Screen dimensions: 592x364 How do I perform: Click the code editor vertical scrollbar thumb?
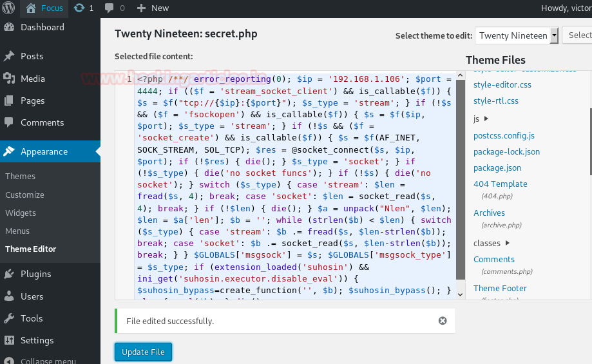460,180
